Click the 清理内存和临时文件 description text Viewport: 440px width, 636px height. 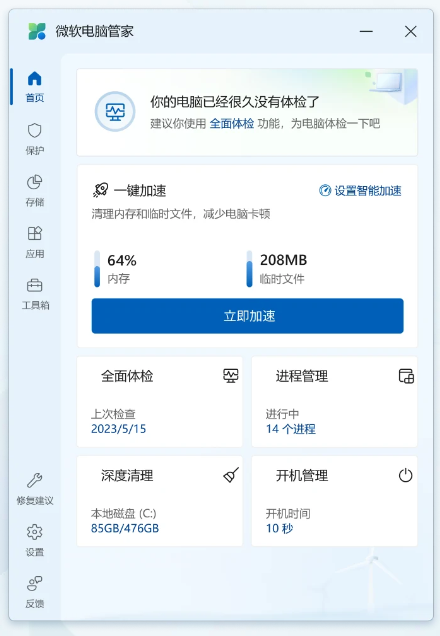181,214
